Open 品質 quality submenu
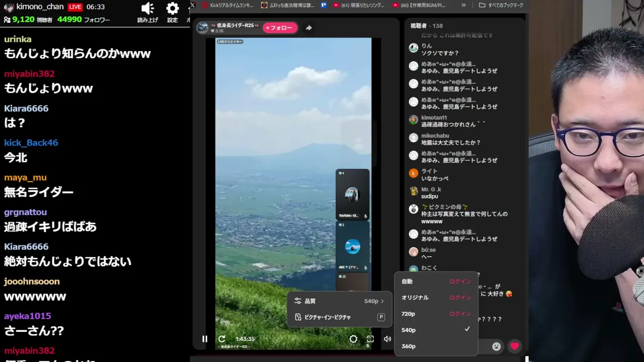The width and height of the screenshot is (644, 362). tap(340, 301)
